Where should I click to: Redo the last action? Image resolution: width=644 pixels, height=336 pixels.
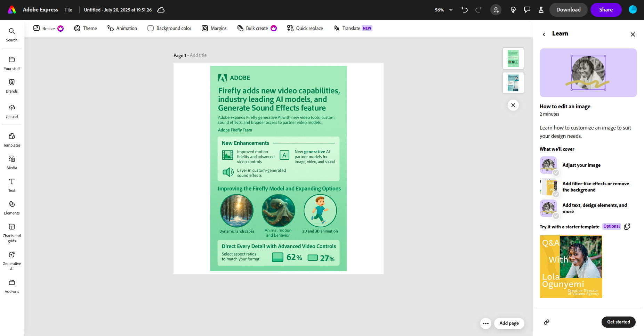pyautogui.click(x=478, y=10)
